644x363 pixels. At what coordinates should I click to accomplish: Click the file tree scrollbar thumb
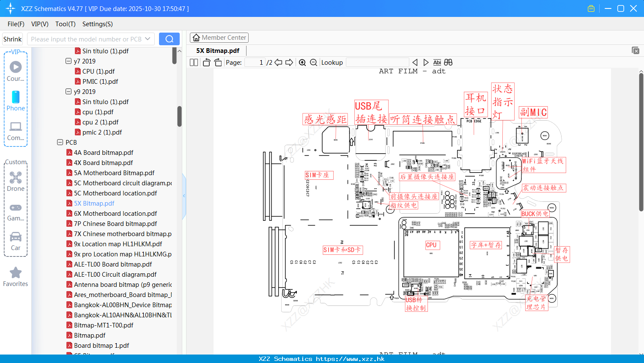tap(179, 116)
